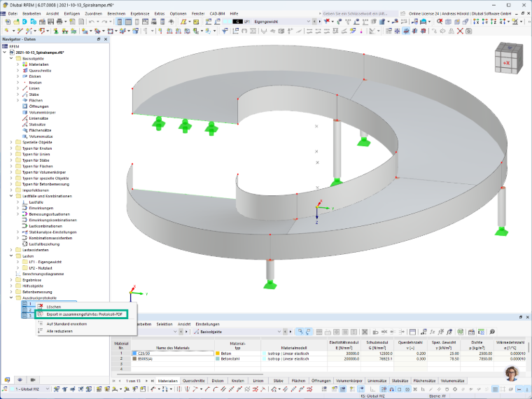Open the Basisobjekte table category dropdown
The image size is (532, 399).
pyautogui.click(x=279, y=332)
